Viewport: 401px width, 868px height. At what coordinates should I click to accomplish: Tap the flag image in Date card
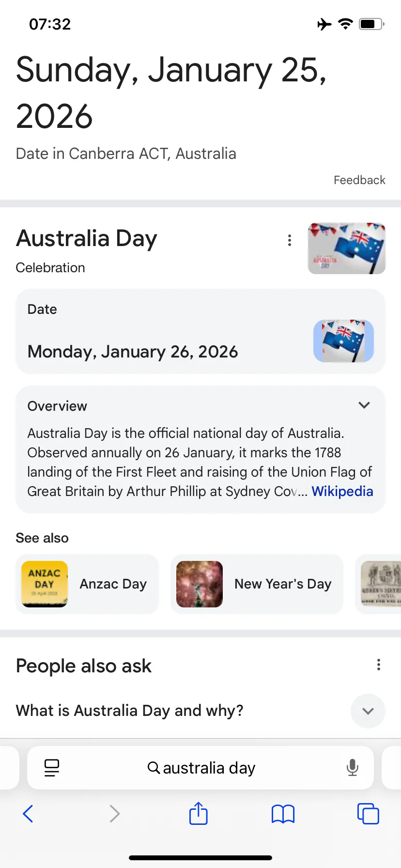344,341
